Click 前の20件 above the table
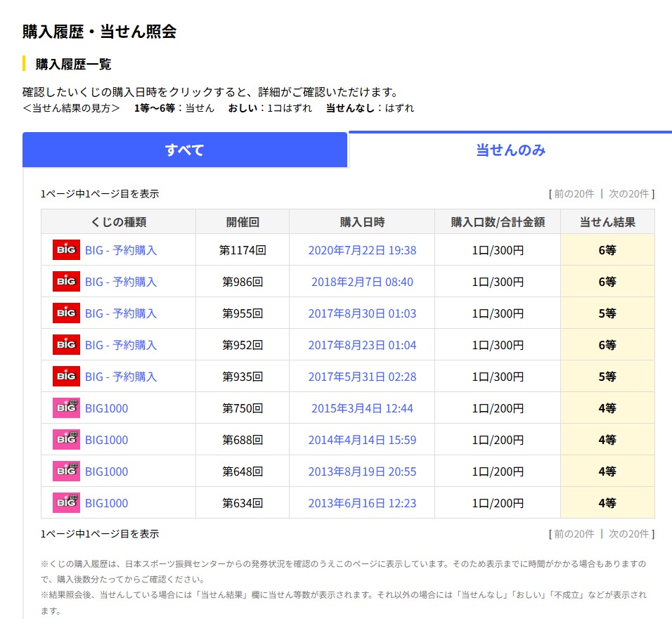The width and height of the screenshot is (672, 619). (574, 194)
